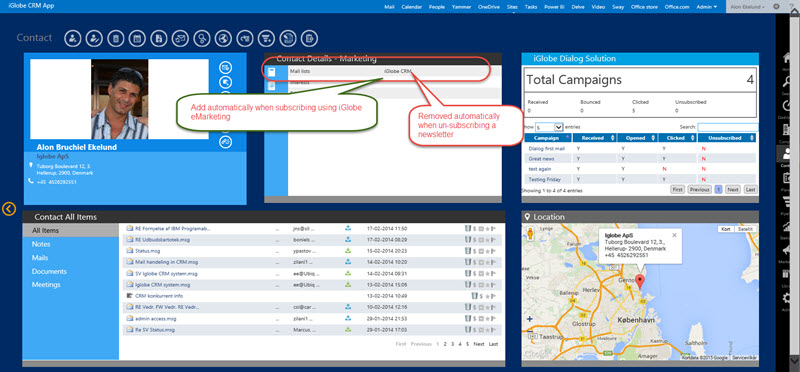Open the Dialog first mail campaign
Screen dimensions: 800x372
(x=546, y=148)
